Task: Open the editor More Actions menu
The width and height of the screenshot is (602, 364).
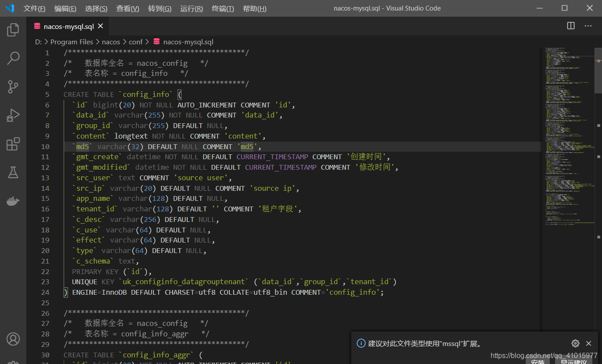Action: (588, 26)
